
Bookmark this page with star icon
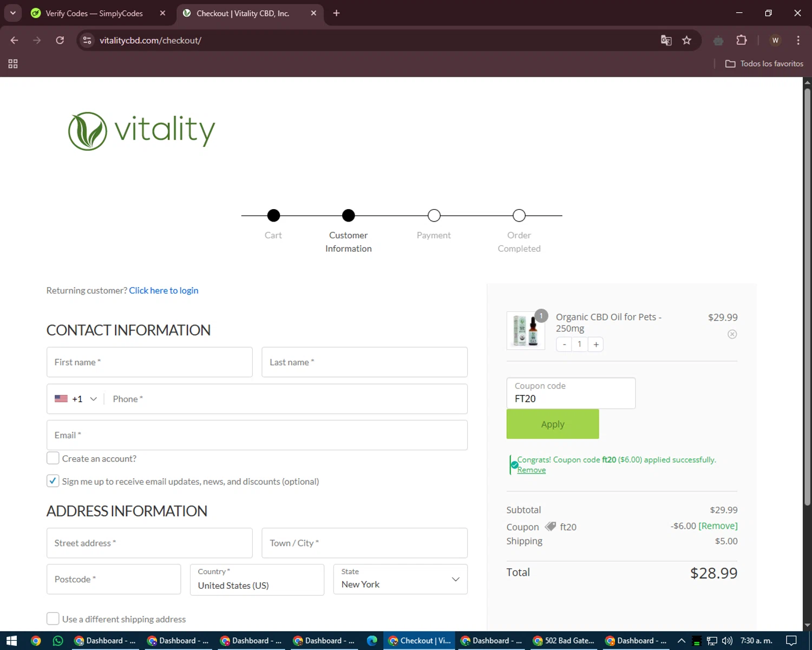(x=687, y=40)
